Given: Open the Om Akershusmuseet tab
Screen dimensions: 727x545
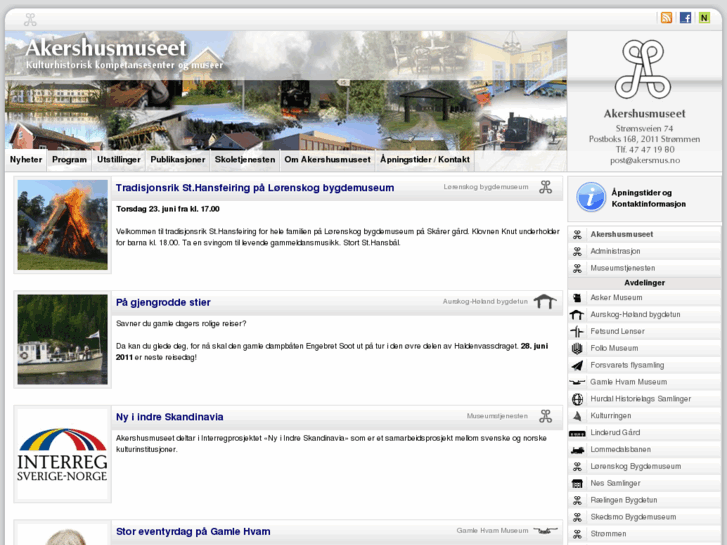Looking at the screenshot, I should pyautogui.click(x=327, y=160).
